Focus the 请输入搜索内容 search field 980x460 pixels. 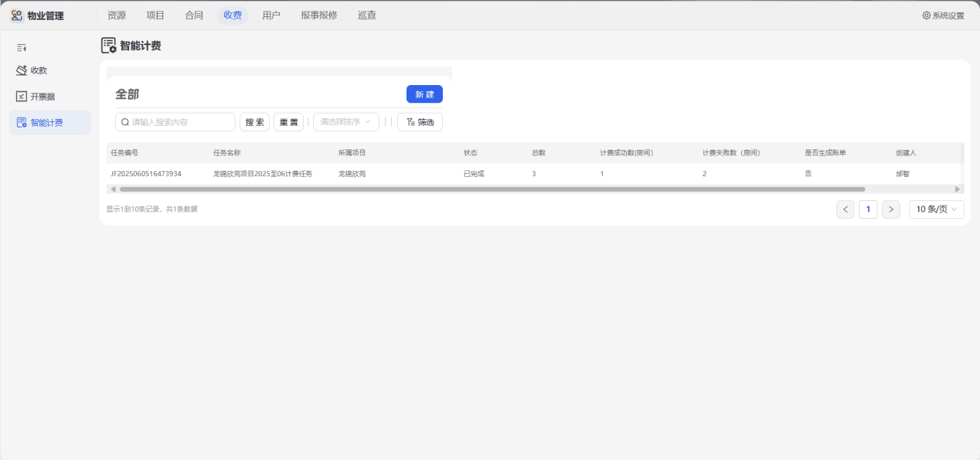pos(175,122)
